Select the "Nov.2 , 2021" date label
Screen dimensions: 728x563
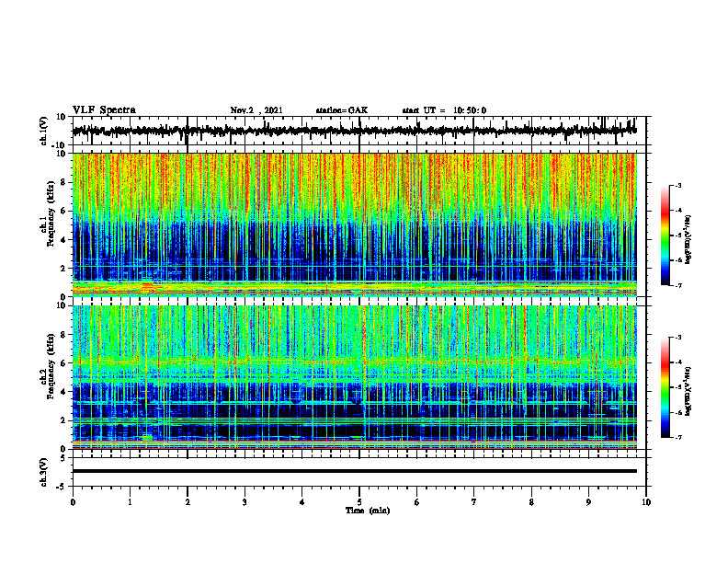pos(256,110)
